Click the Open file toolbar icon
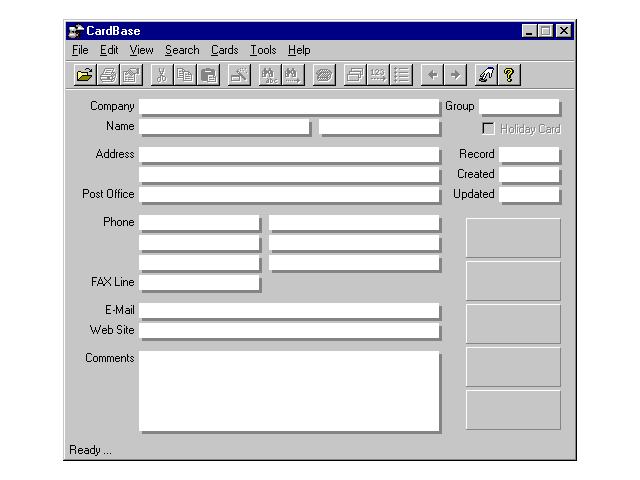Image resolution: width=640 pixels, height=480 pixels. click(x=85, y=75)
